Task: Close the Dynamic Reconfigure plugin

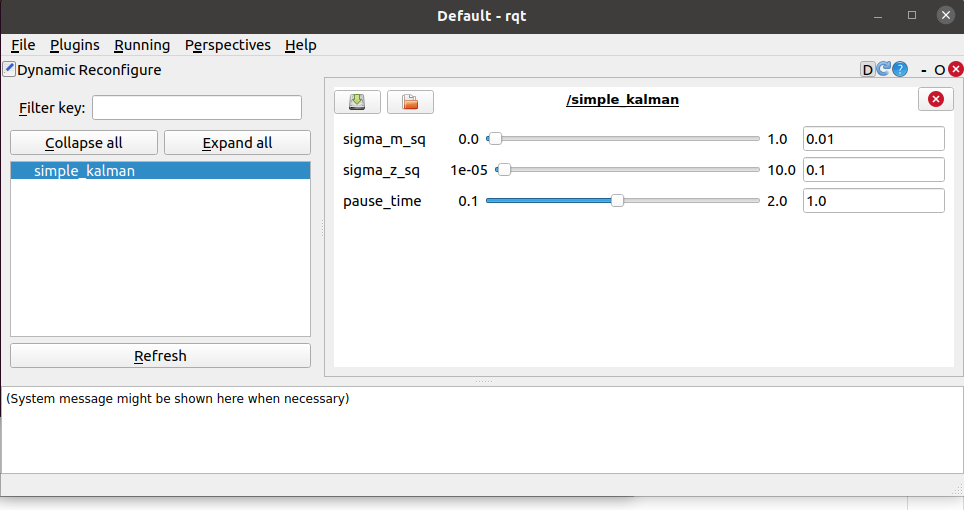Action: pyautogui.click(x=955, y=69)
